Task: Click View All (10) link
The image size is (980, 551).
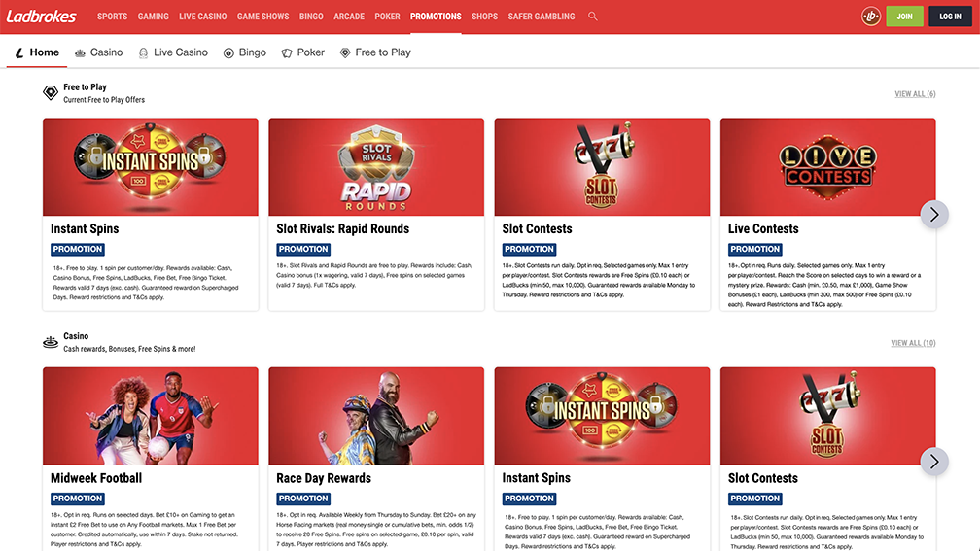Action: pyautogui.click(x=913, y=343)
